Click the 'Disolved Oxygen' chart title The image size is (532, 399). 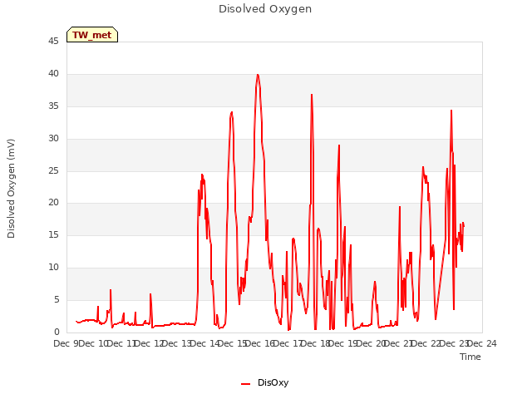click(265, 9)
